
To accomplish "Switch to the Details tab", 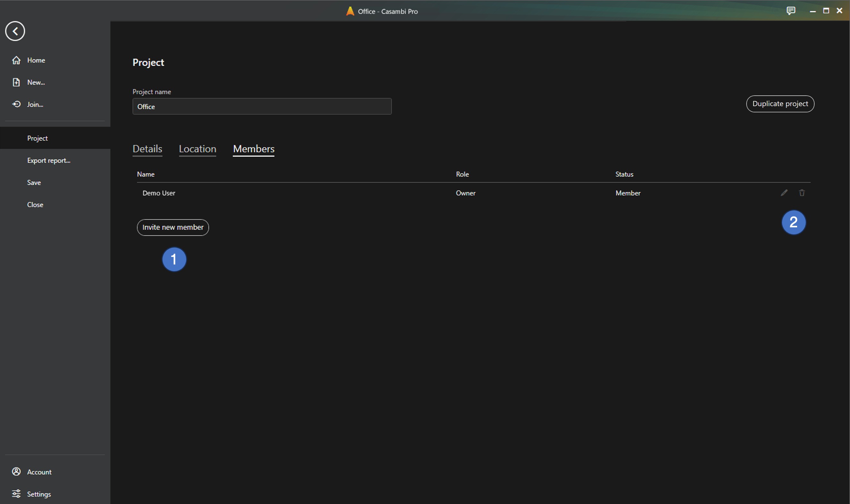I will pyautogui.click(x=147, y=149).
